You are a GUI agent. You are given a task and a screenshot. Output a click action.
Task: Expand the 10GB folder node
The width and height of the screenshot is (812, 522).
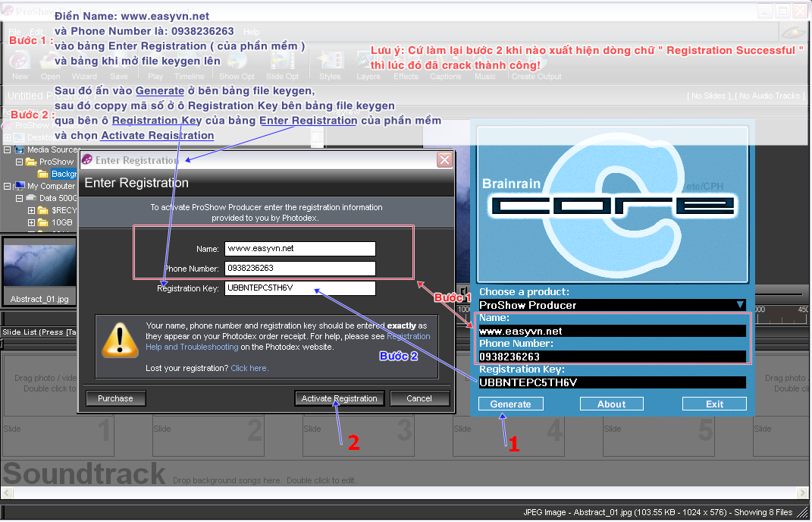click(x=31, y=222)
